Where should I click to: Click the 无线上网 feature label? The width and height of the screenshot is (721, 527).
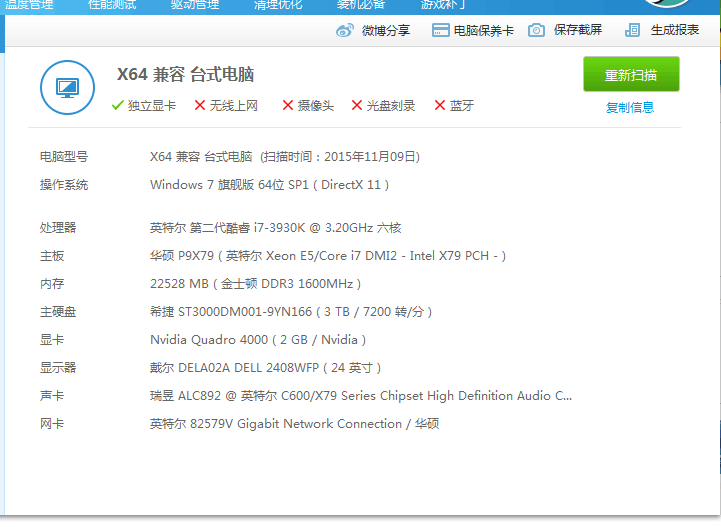point(234,106)
